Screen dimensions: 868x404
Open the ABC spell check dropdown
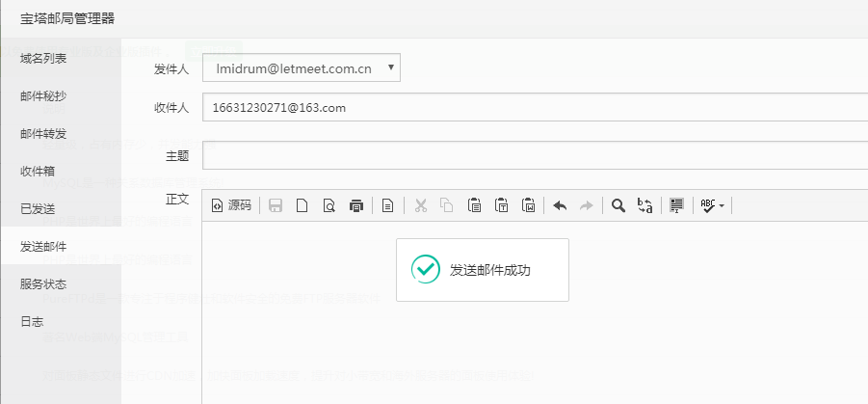click(713, 205)
